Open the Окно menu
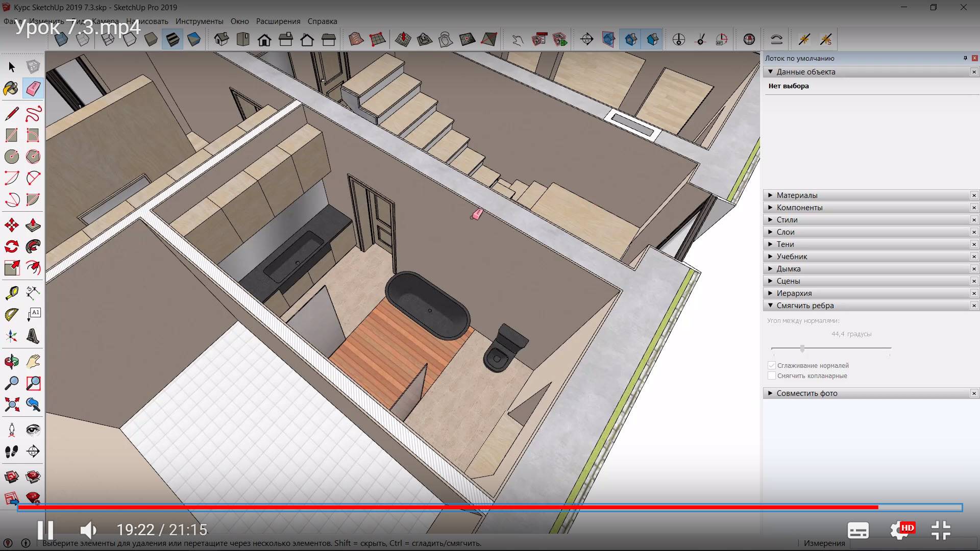Image resolution: width=980 pixels, height=551 pixels. (240, 21)
